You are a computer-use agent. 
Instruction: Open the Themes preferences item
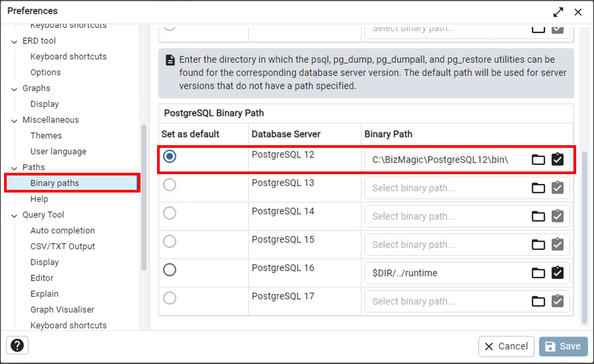click(x=46, y=136)
